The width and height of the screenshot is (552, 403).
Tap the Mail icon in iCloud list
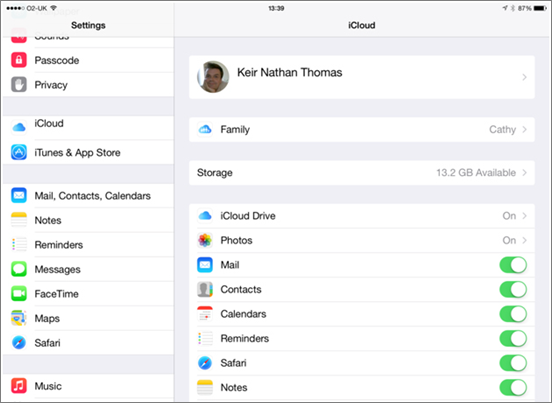click(x=205, y=265)
